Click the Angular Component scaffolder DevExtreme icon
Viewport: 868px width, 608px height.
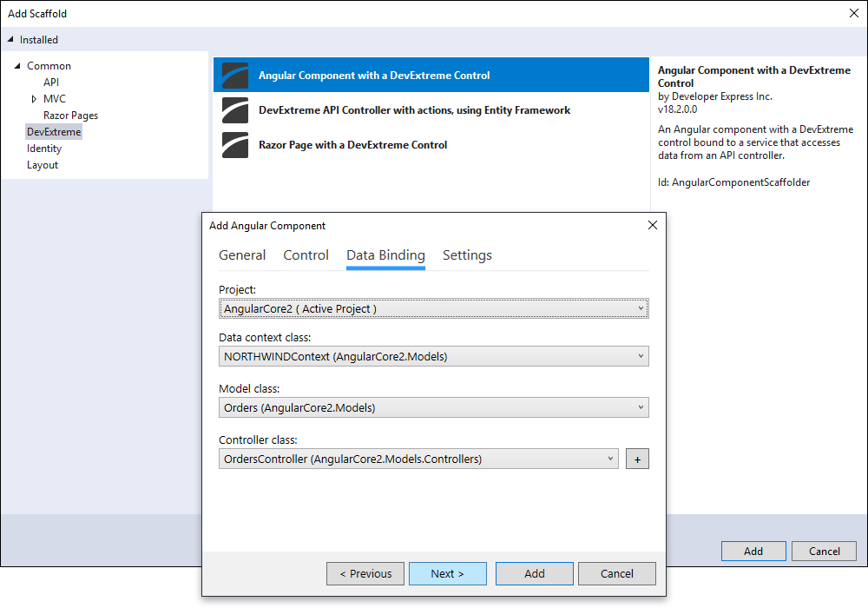(x=235, y=76)
